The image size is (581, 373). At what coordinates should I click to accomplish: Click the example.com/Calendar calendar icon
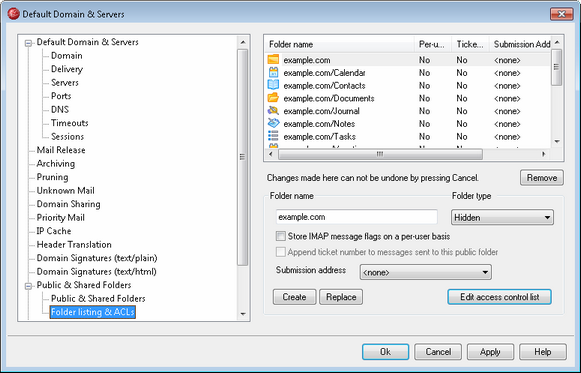273,72
